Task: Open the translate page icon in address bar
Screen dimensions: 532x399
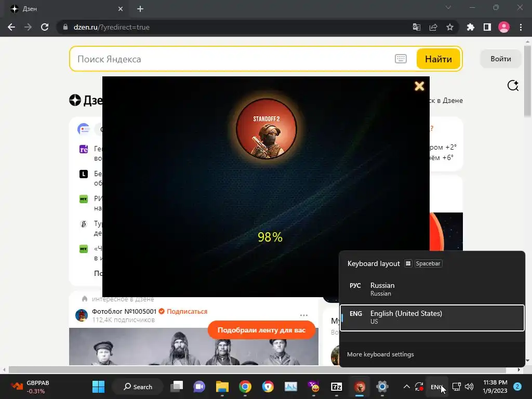Action: click(417, 27)
